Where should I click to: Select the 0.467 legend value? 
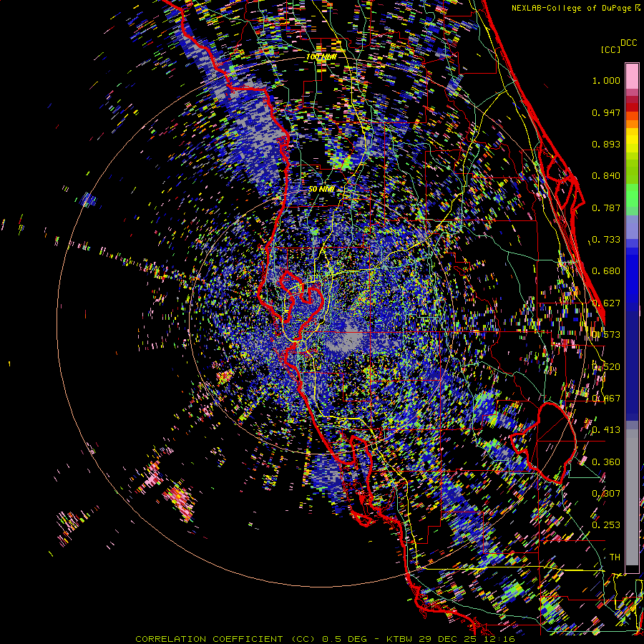[x=606, y=399]
